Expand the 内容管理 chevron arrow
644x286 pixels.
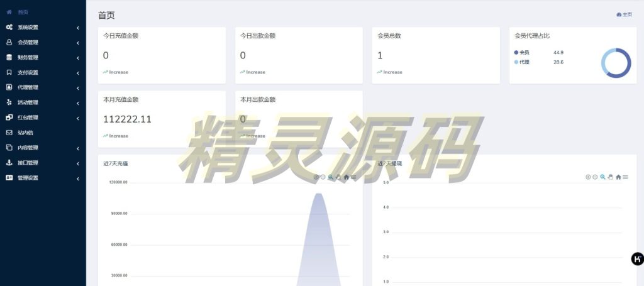pyautogui.click(x=77, y=148)
